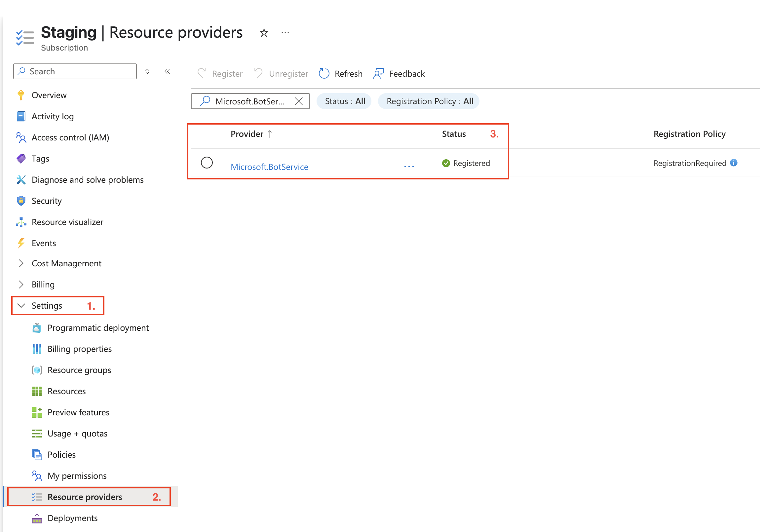760x532 pixels.
Task: Expand the Cost Management section
Action: (21, 263)
